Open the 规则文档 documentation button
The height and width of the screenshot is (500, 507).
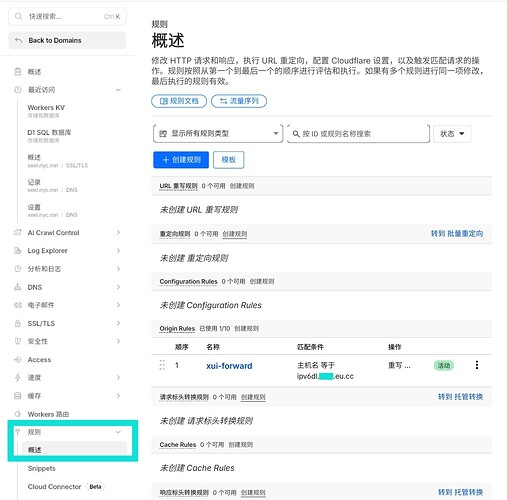click(179, 101)
